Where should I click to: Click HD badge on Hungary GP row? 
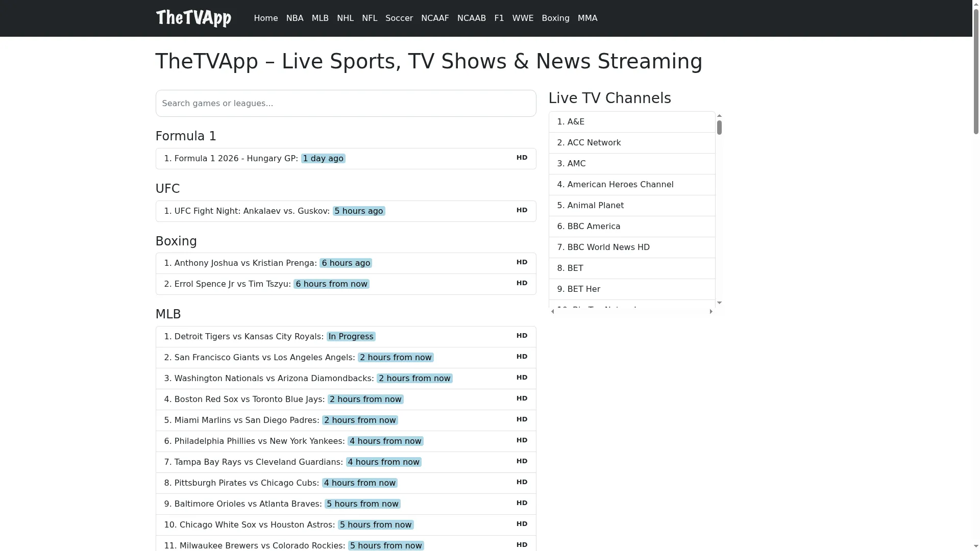coord(522,158)
